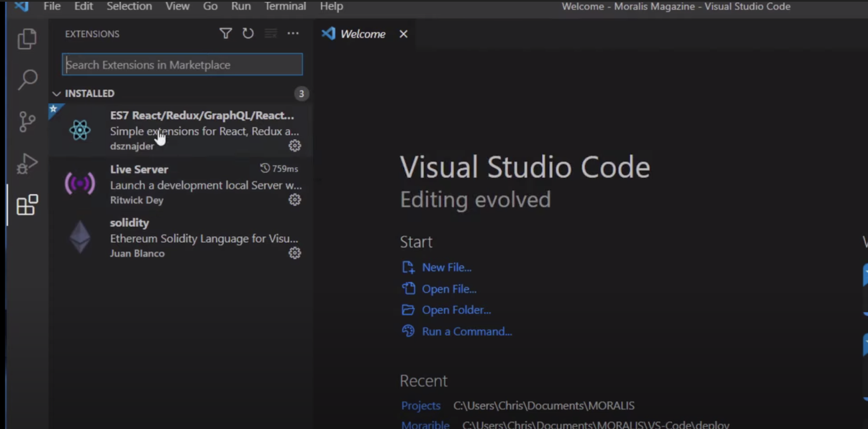This screenshot has width=868, height=429.
Task: Open the Terminal menu
Action: [285, 7]
